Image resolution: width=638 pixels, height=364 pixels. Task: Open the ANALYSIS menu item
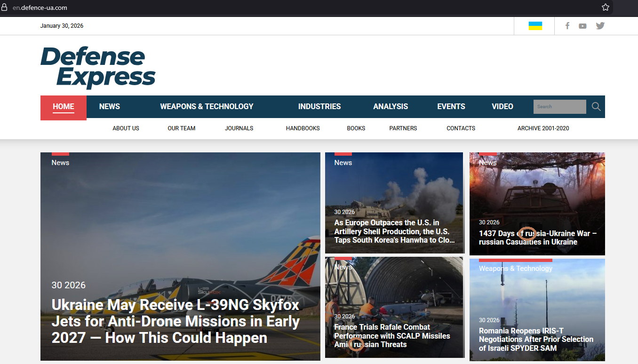[x=391, y=106]
